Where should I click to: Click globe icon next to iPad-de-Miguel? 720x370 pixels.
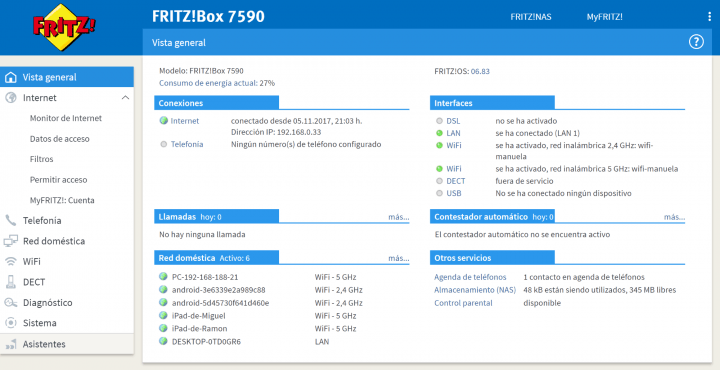pyautogui.click(x=163, y=315)
